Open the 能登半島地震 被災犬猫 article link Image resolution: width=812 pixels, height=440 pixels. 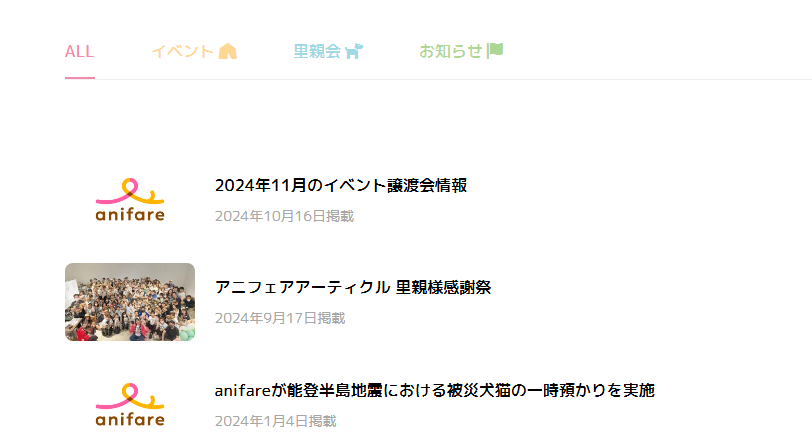[434, 390]
